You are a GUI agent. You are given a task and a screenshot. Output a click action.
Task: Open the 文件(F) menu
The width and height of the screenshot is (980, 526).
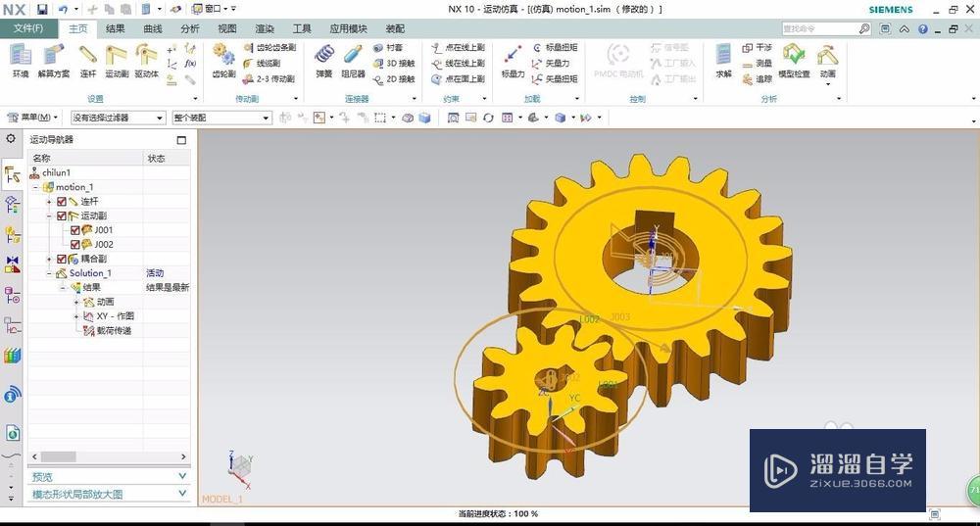28,28
